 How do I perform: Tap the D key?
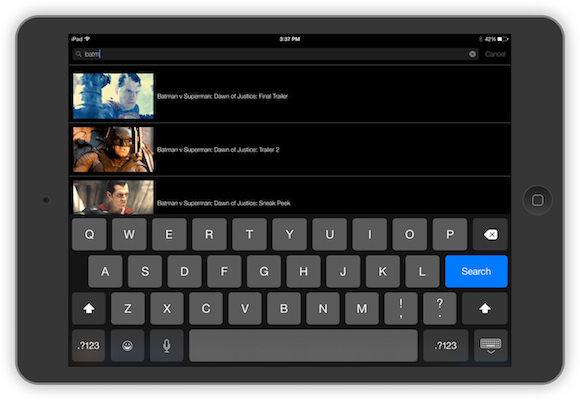[x=185, y=271]
